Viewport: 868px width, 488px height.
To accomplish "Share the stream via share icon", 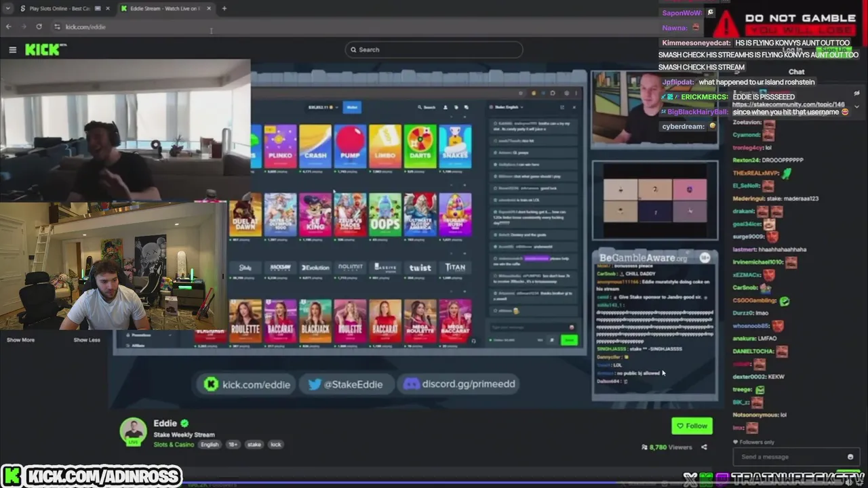I will point(704,447).
